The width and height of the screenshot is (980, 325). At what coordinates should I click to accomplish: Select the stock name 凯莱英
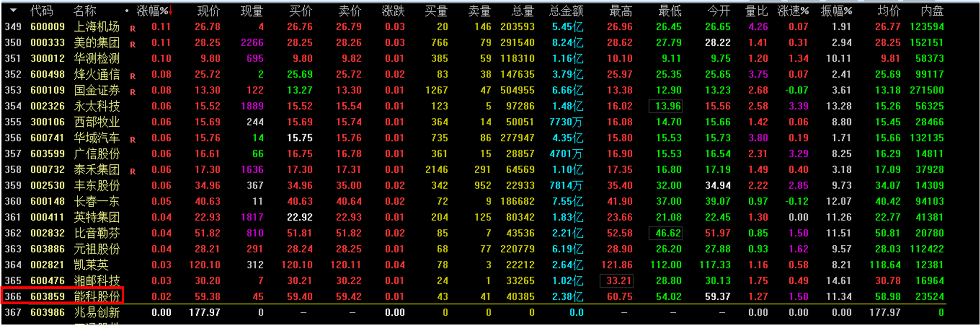91,265
